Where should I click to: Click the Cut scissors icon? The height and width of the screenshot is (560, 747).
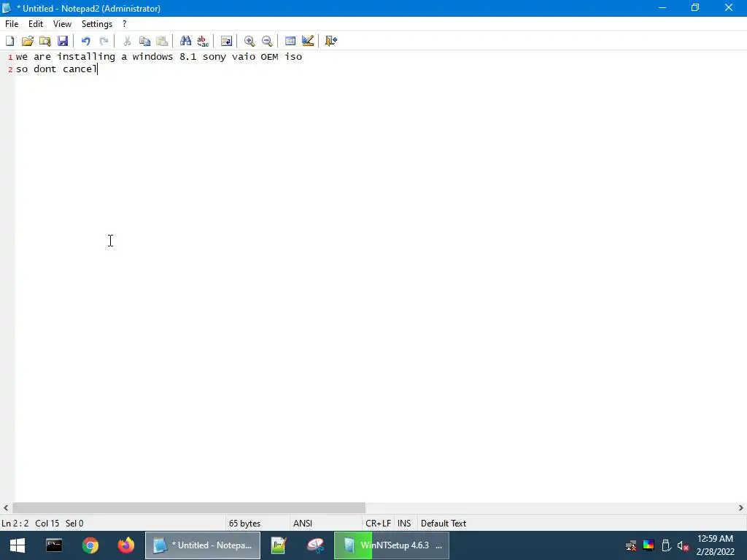pyautogui.click(x=127, y=41)
